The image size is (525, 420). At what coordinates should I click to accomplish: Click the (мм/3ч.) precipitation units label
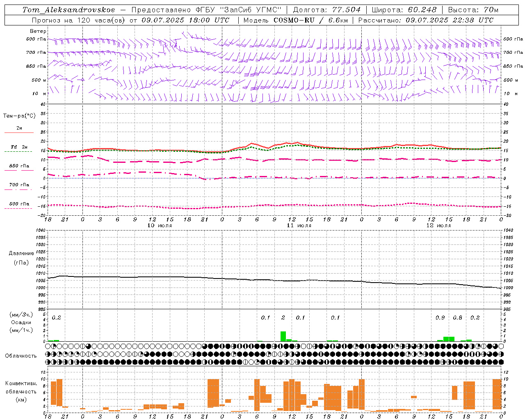pyautogui.click(x=21, y=315)
